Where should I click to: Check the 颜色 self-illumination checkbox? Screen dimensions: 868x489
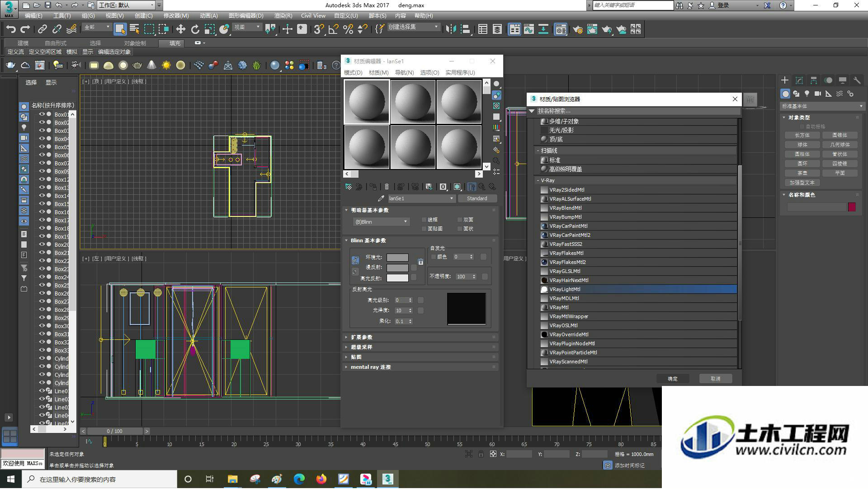(x=434, y=257)
